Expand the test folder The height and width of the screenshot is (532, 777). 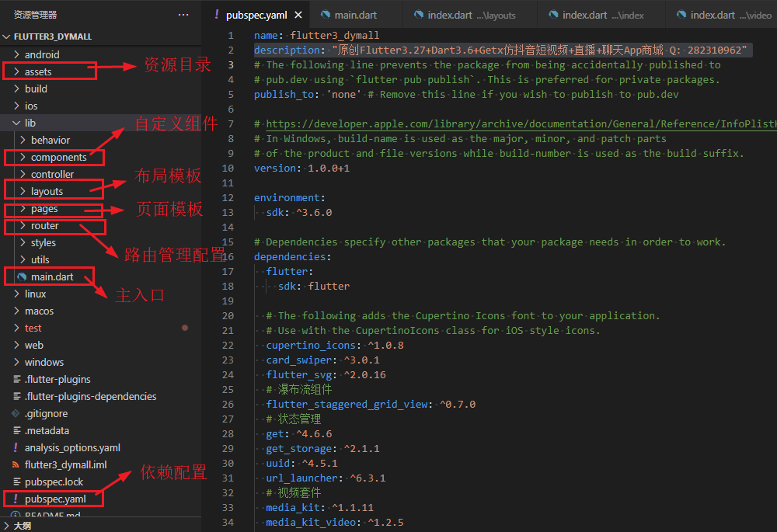[16, 328]
